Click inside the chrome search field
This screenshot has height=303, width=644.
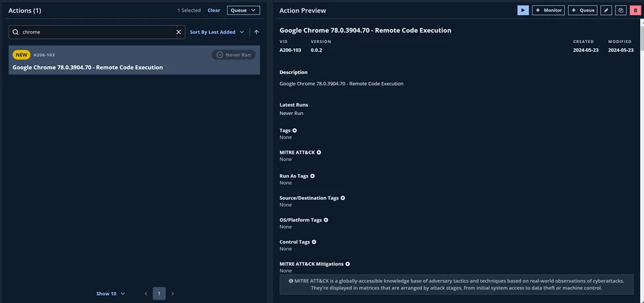click(x=97, y=32)
